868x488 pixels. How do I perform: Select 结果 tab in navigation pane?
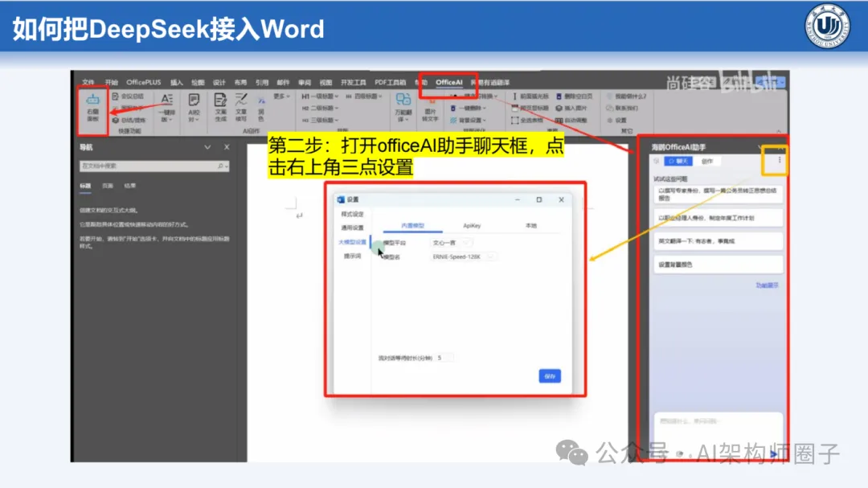[130, 186]
